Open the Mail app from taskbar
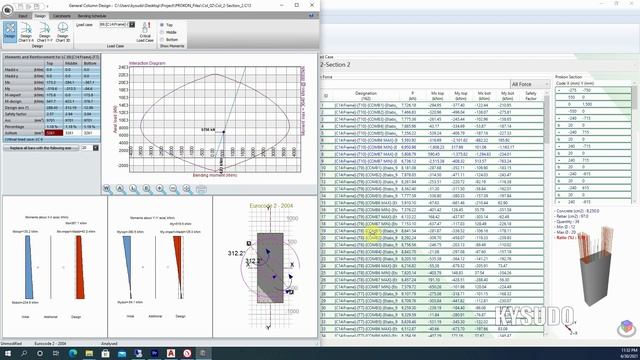The width and height of the screenshot is (640, 360). tap(122, 353)
